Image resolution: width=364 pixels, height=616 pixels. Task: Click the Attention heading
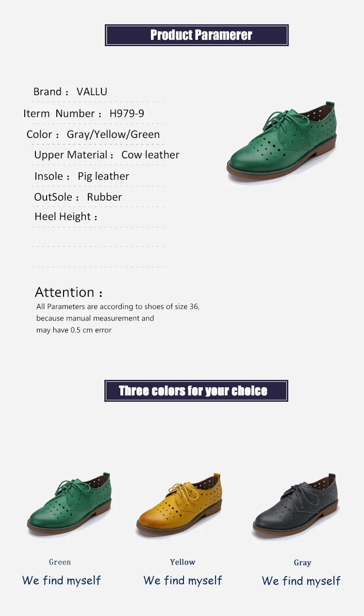(x=69, y=292)
